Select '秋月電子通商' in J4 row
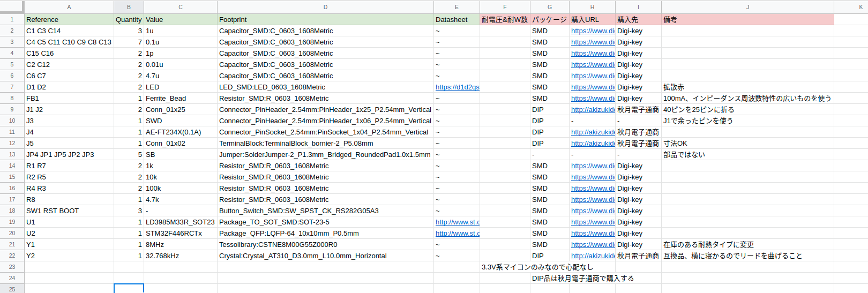Viewport: 868px width, 293px height. coord(638,132)
